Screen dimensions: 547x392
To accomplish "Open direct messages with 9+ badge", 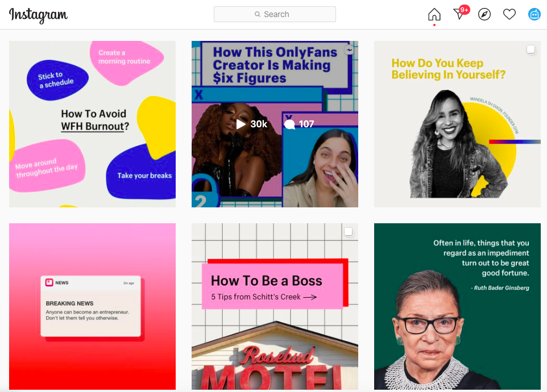I will (x=459, y=14).
